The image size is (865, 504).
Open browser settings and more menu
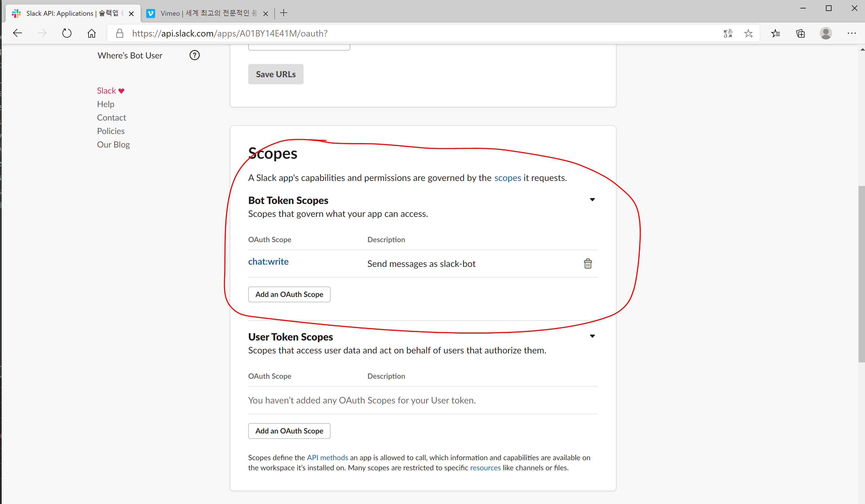[851, 33]
